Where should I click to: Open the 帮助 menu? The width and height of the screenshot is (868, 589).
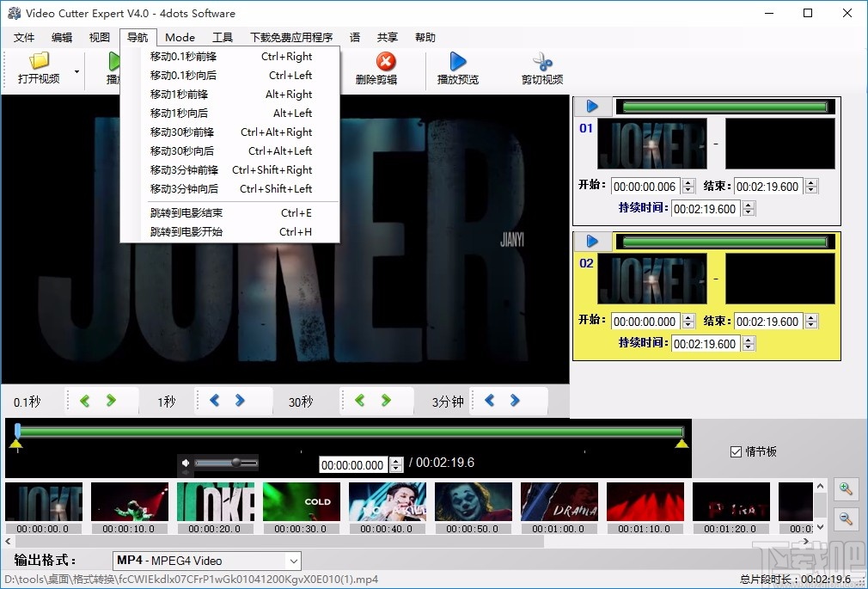coord(425,37)
